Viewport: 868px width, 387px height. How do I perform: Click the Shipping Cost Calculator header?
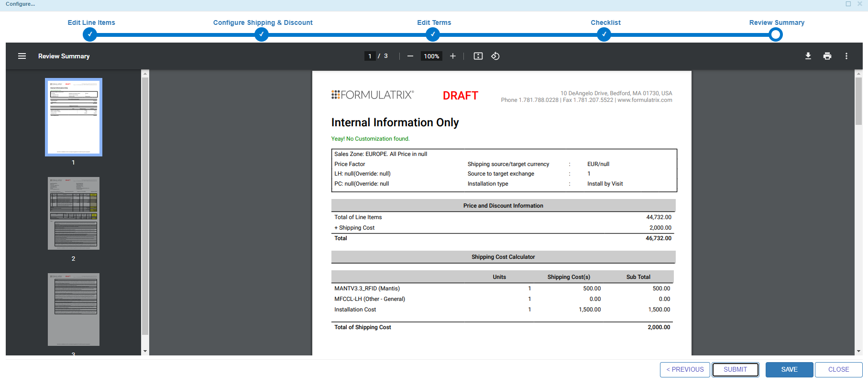coord(503,257)
